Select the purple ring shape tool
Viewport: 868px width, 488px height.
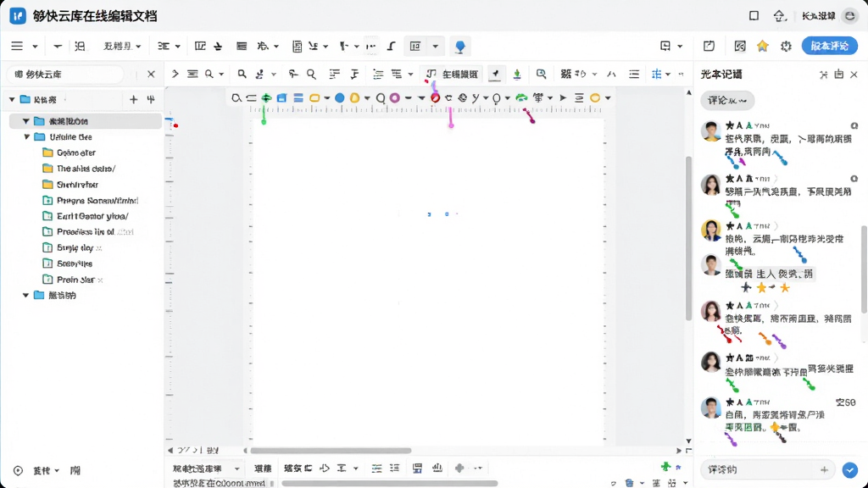[395, 98]
